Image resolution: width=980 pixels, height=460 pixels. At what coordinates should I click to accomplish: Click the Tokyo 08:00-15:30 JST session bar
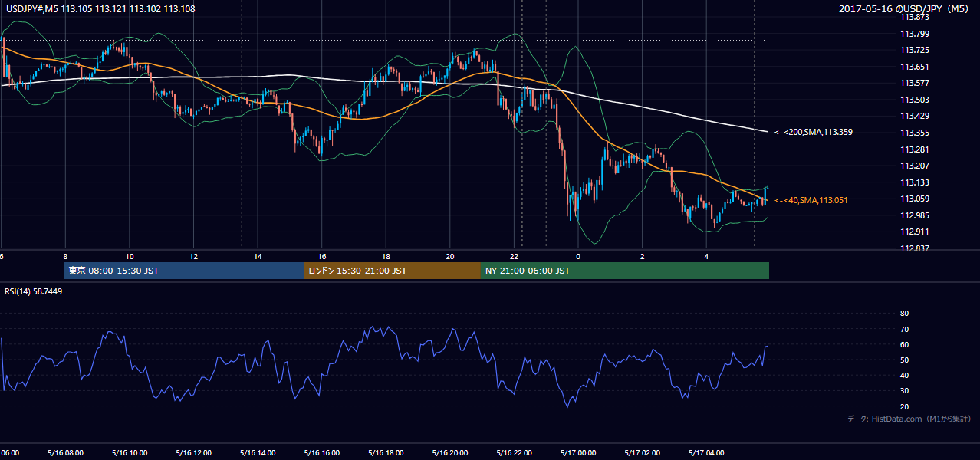tap(184, 271)
